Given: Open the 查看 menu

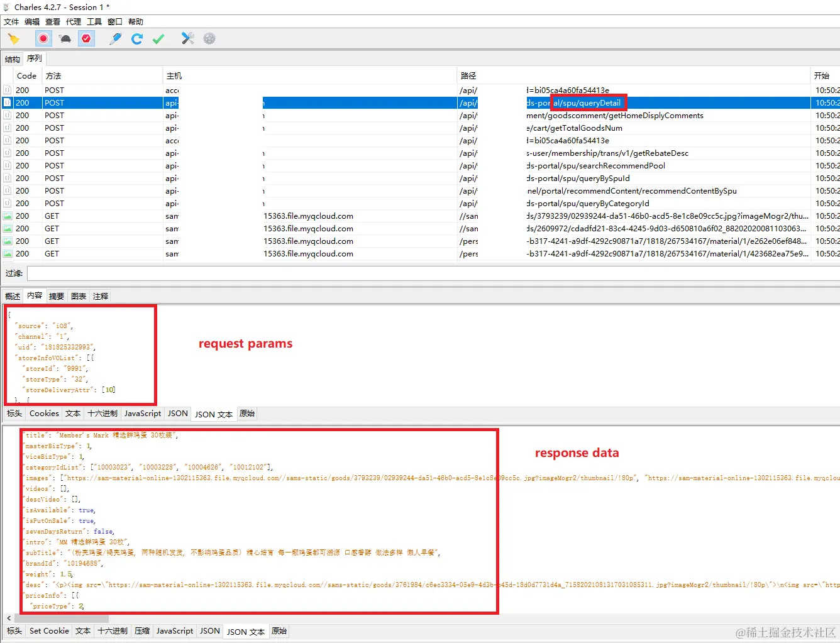Looking at the screenshot, I should (x=53, y=21).
